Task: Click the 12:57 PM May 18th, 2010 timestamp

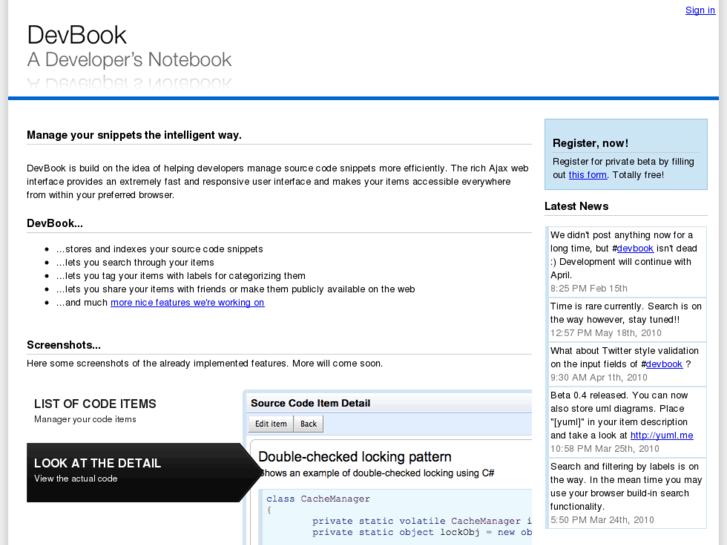Action: (605, 332)
